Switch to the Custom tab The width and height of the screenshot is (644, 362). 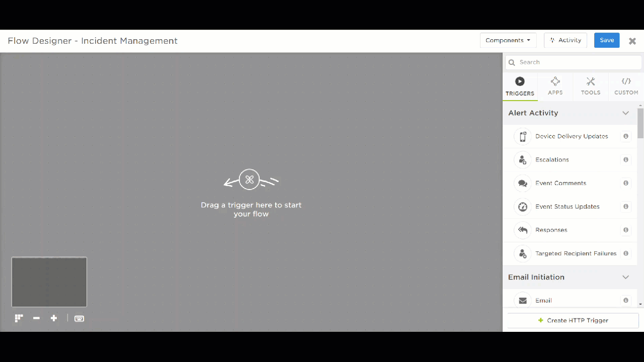626,86
